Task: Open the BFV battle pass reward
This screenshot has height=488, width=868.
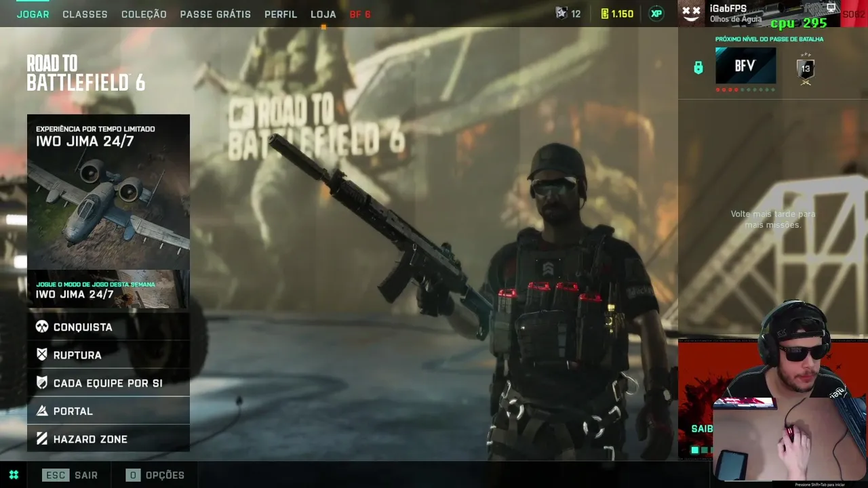Action: point(745,66)
